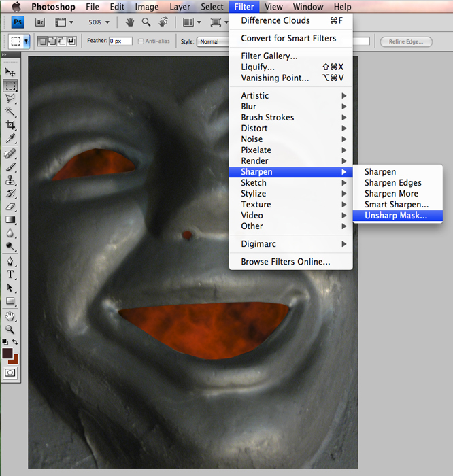Toggle Quick Mask mode
Viewport: 453px width, 476px height.
10,373
